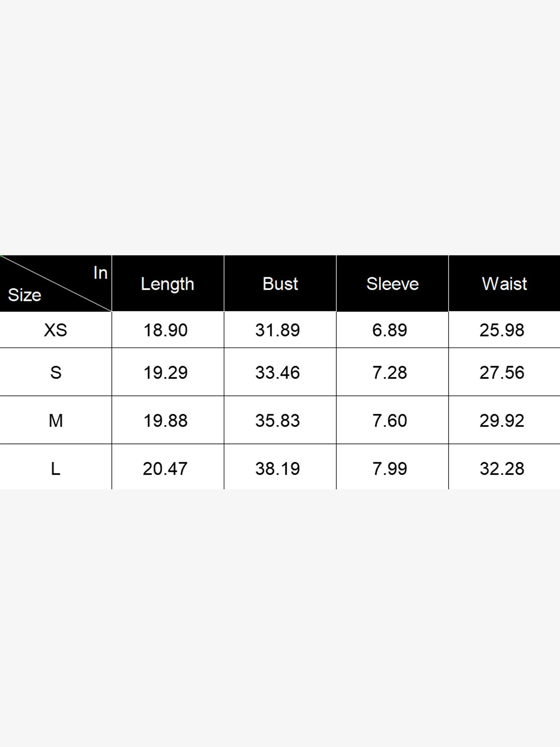Select the Waist column header
The height and width of the screenshot is (747, 560).
click(504, 284)
